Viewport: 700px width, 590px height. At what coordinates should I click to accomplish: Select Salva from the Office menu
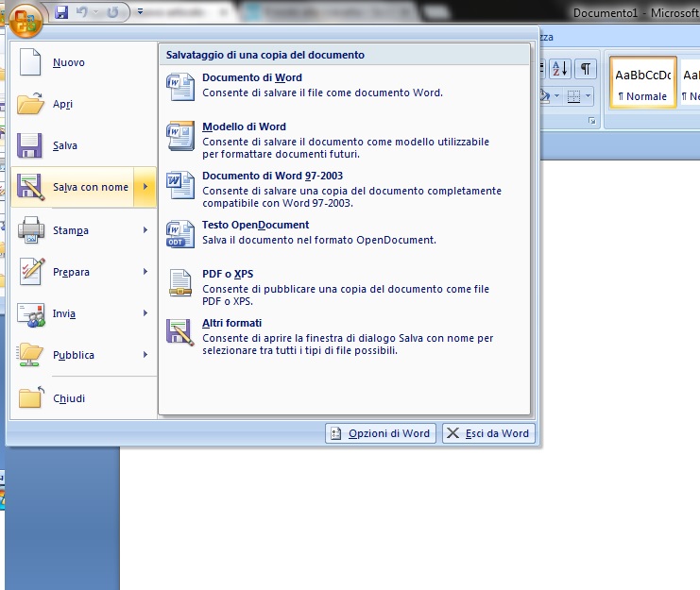click(83, 145)
